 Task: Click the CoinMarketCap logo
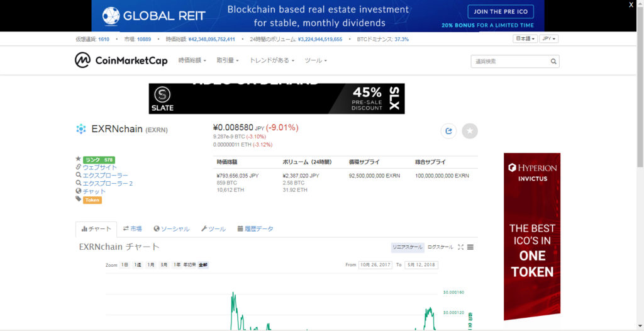pyautogui.click(x=121, y=60)
